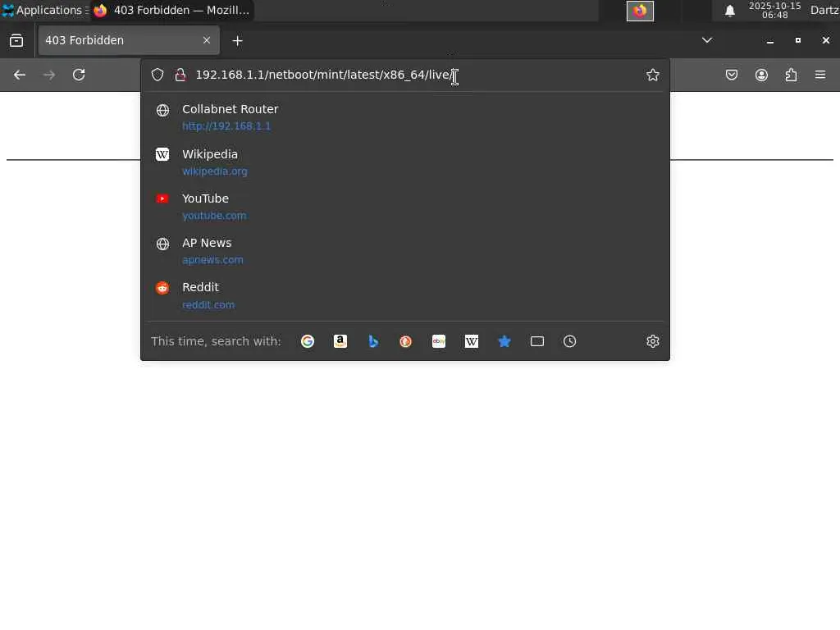Show site security lock information
The height and width of the screenshot is (630, 840).
pyautogui.click(x=180, y=75)
